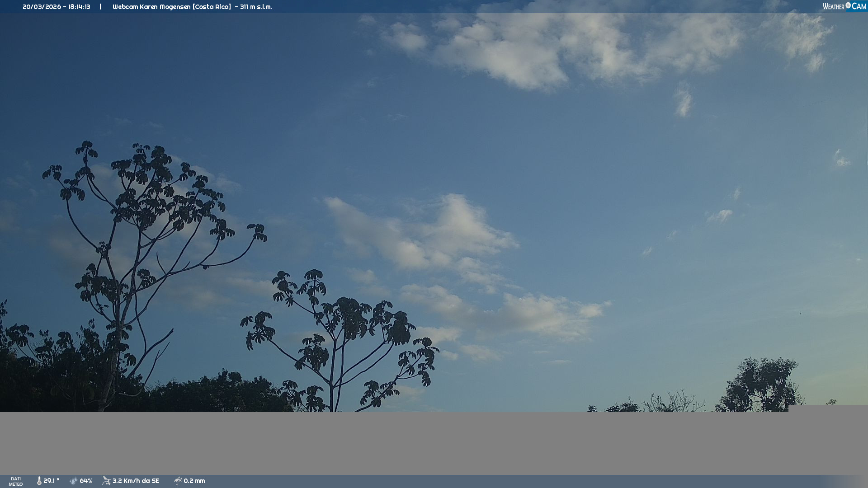
Task: Click the thermometer temperature icon
Action: click(x=39, y=481)
